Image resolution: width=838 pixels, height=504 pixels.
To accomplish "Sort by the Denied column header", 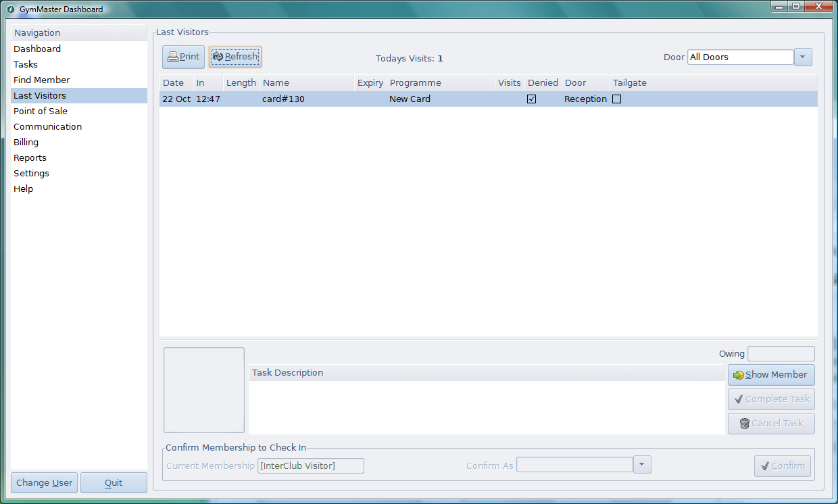I will click(x=543, y=82).
